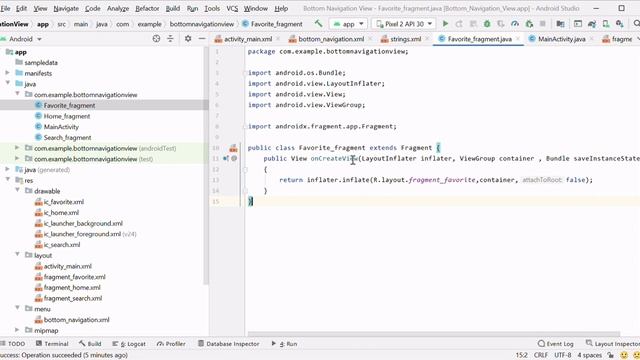Open the app run configuration dropdown
Screen dimensions: 640x360
348,24
